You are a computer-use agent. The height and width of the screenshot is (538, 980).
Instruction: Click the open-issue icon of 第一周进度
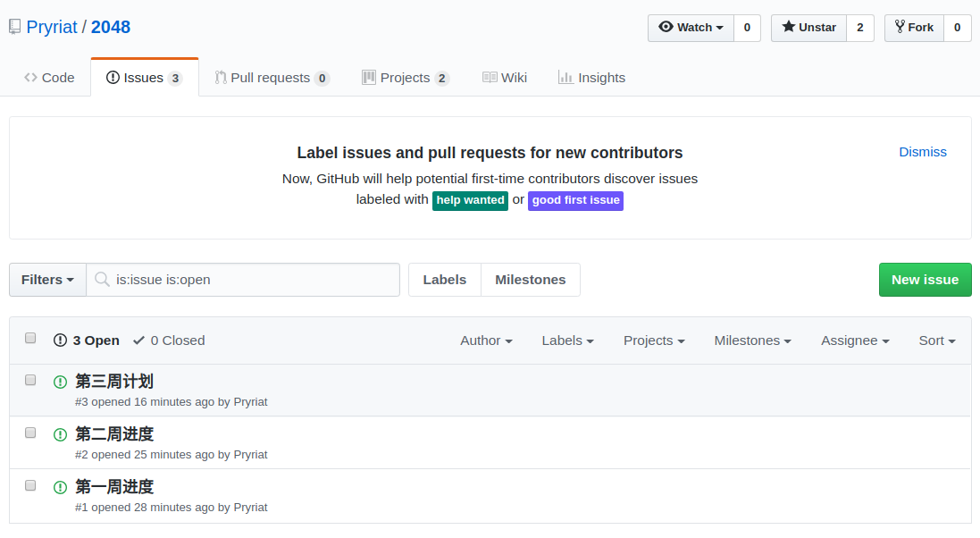60,487
